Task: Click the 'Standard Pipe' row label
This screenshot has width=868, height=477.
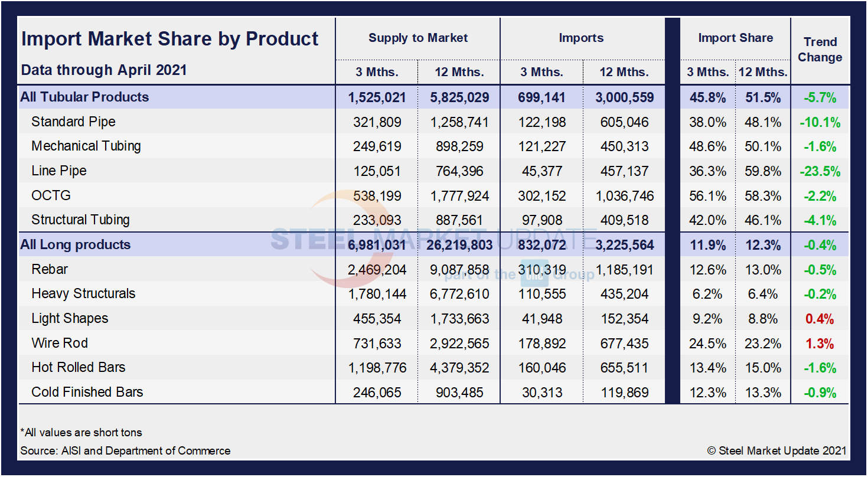Action: tap(73, 122)
